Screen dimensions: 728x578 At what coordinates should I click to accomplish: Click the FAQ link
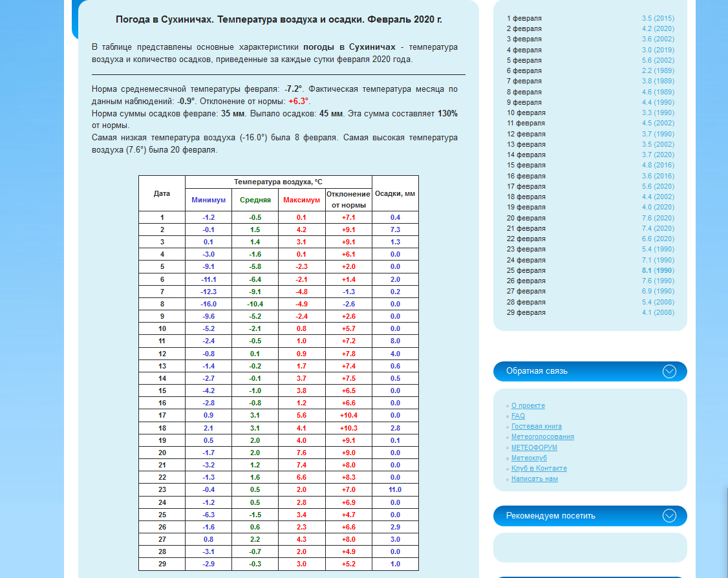pyautogui.click(x=518, y=416)
